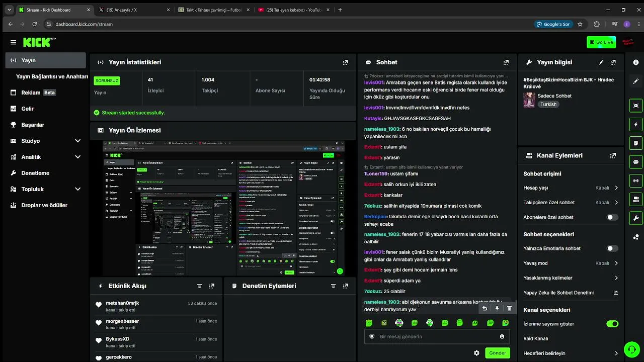Image resolution: width=644 pixels, height=362 pixels.
Task: Toggle the chat bubble widget in the right rail
Action: 636,162
